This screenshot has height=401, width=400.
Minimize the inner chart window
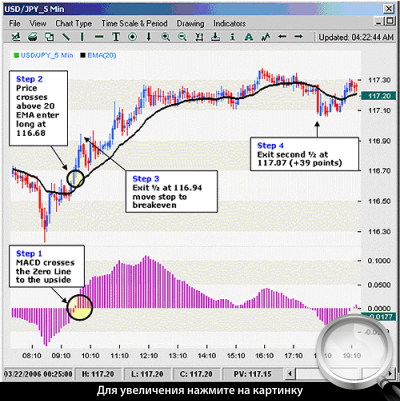378,22
